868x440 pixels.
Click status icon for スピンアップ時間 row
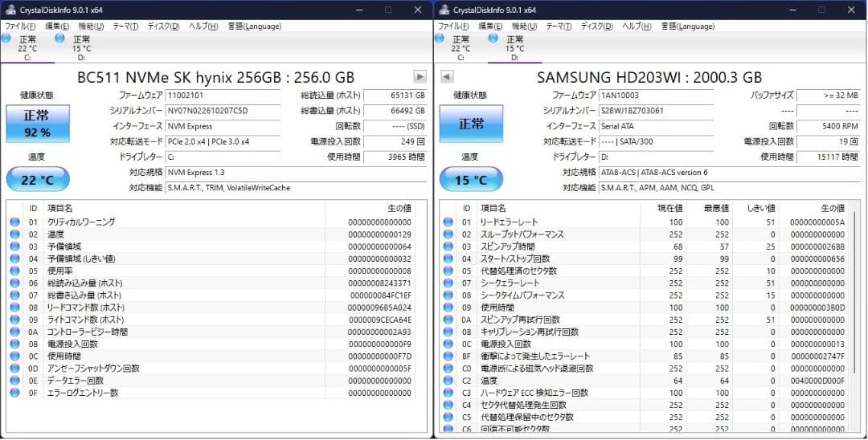[x=448, y=246]
